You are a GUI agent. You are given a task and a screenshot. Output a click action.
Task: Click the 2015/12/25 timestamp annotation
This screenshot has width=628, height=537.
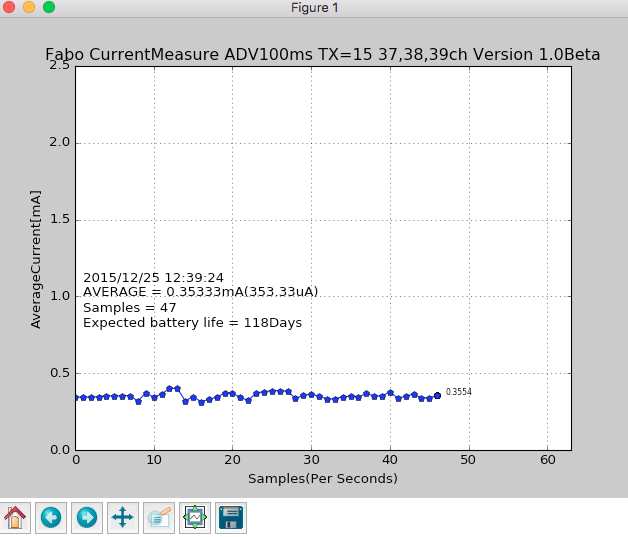coord(153,277)
